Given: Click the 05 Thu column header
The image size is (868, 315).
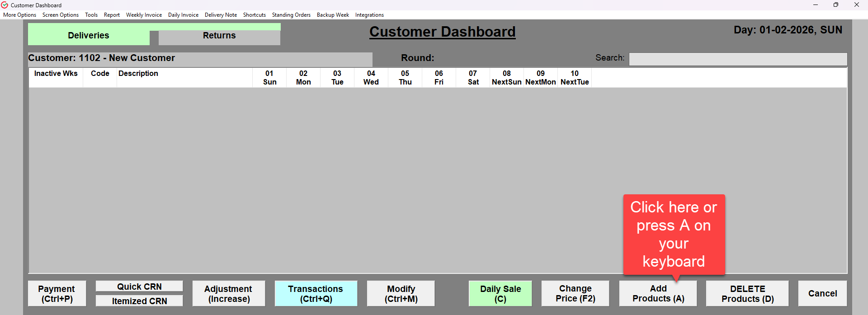Looking at the screenshot, I should pyautogui.click(x=405, y=78).
